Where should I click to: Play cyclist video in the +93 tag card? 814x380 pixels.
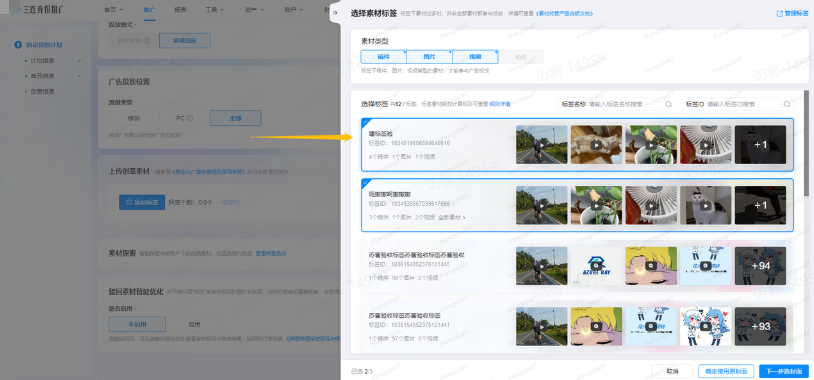pos(541,327)
